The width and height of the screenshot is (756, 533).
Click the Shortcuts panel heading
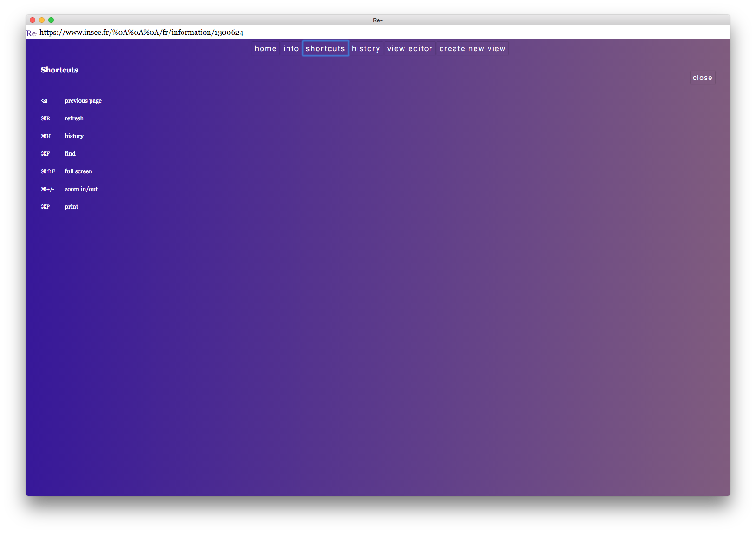(x=59, y=70)
